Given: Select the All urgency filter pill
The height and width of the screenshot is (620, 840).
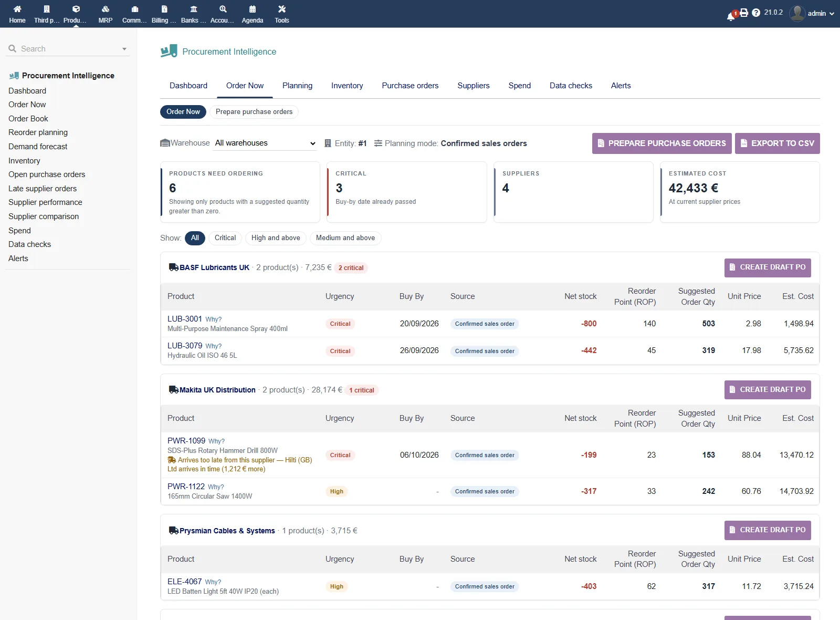Looking at the screenshot, I should [x=195, y=238].
